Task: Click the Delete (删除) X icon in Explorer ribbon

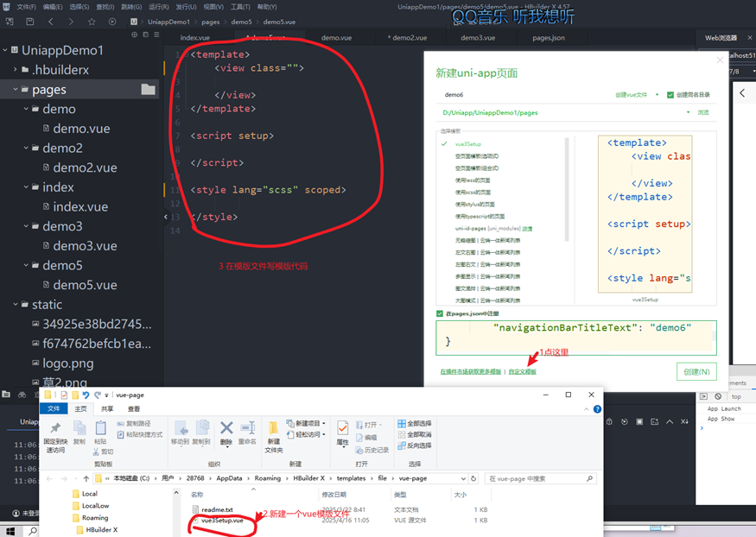Action: (x=226, y=427)
